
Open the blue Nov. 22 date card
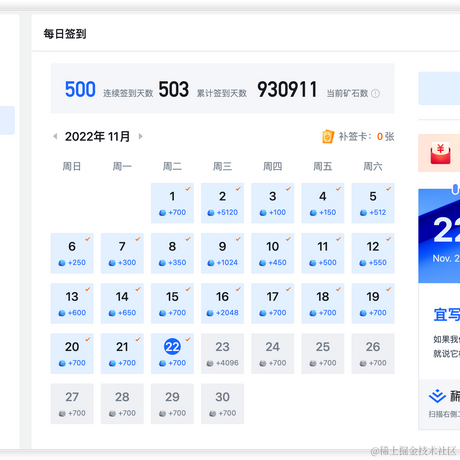(x=439, y=236)
